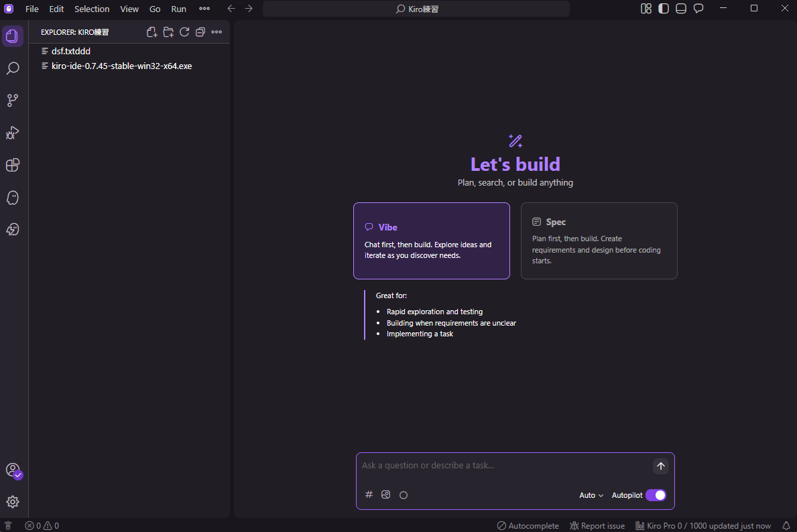The height and width of the screenshot is (532, 797).
Task: Collapse all folders in Explorer
Action: pos(200,32)
